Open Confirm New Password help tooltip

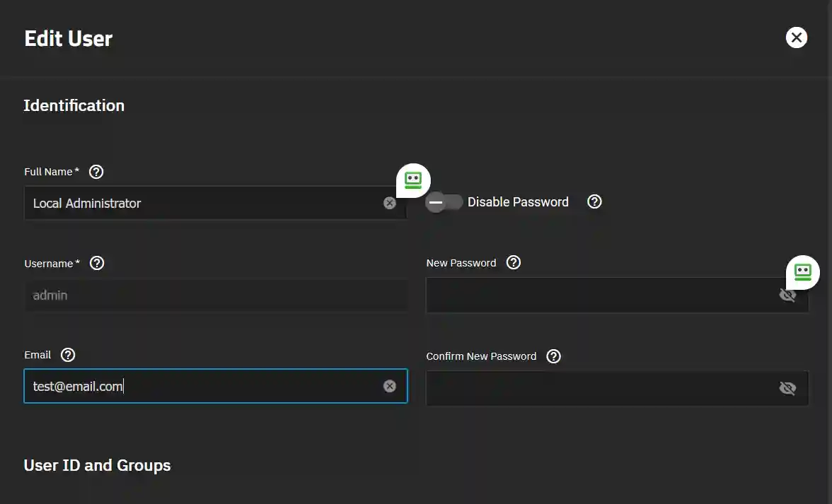[x=553, y=356]
